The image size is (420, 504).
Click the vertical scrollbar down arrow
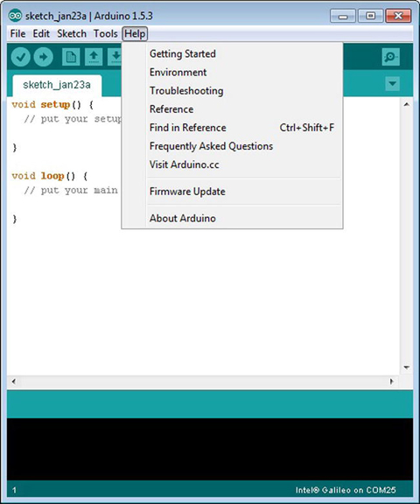407,367
